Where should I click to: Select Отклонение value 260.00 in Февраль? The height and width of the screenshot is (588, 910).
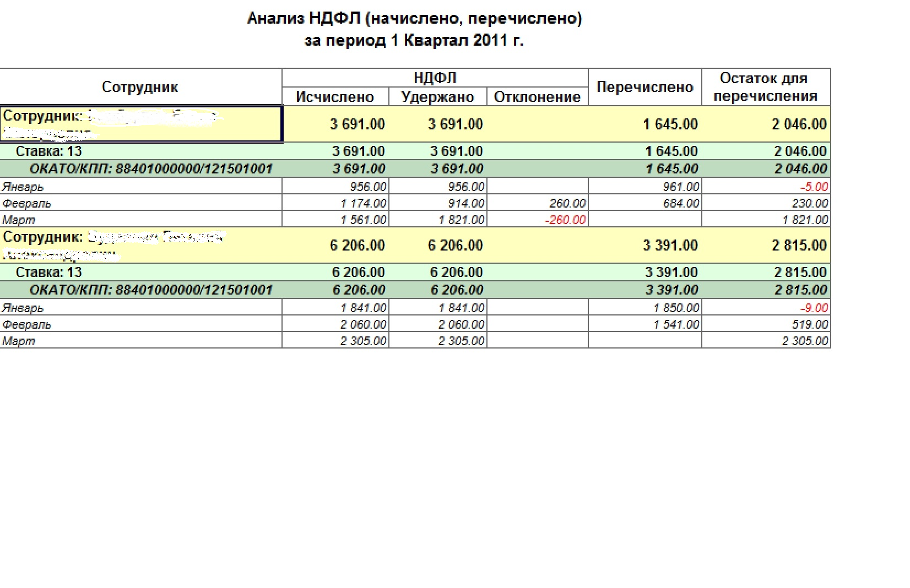pyautogui.click(x=567, y=203)
